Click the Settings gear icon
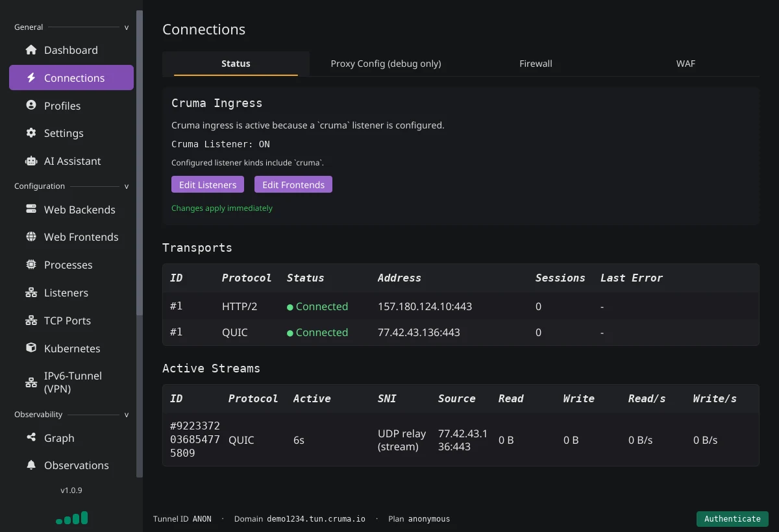The image size is (779, 532). 31,133
